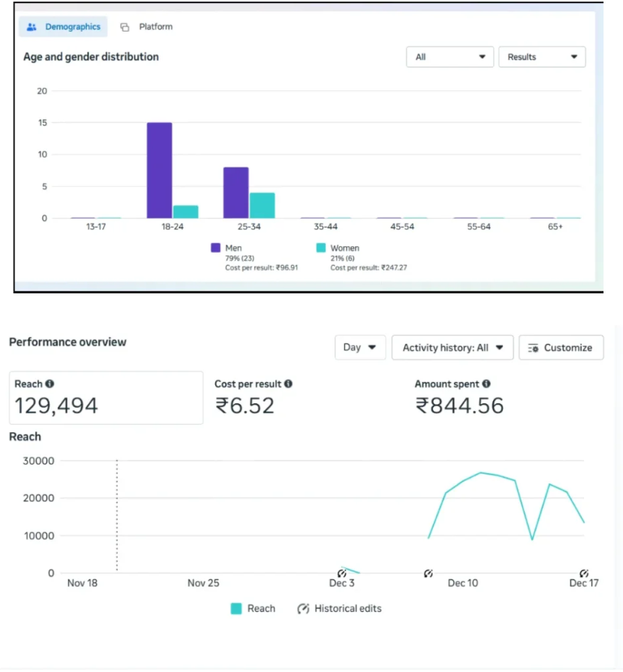
Task: Click the Platform tab icon
Action: click(125, 27)
